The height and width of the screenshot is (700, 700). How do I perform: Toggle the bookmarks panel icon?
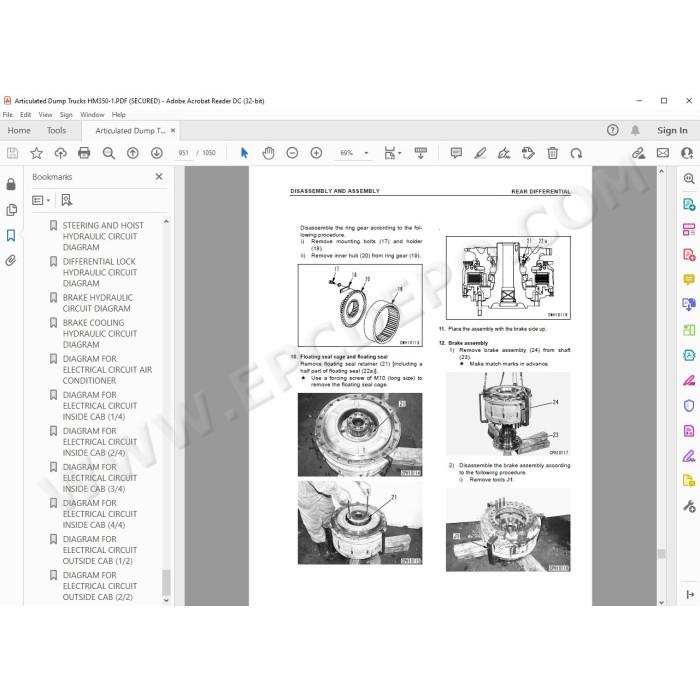pyautogui.click(x=11, y=235)
